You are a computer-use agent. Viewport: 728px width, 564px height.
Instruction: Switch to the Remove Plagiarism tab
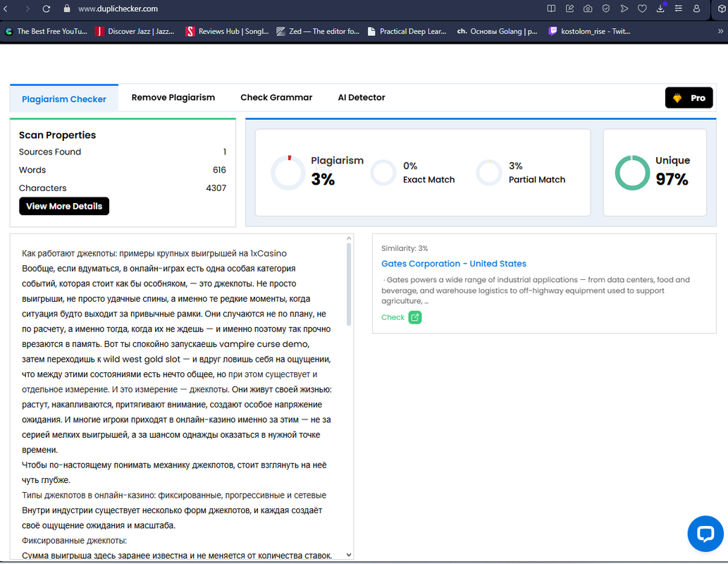click(173, 97)
